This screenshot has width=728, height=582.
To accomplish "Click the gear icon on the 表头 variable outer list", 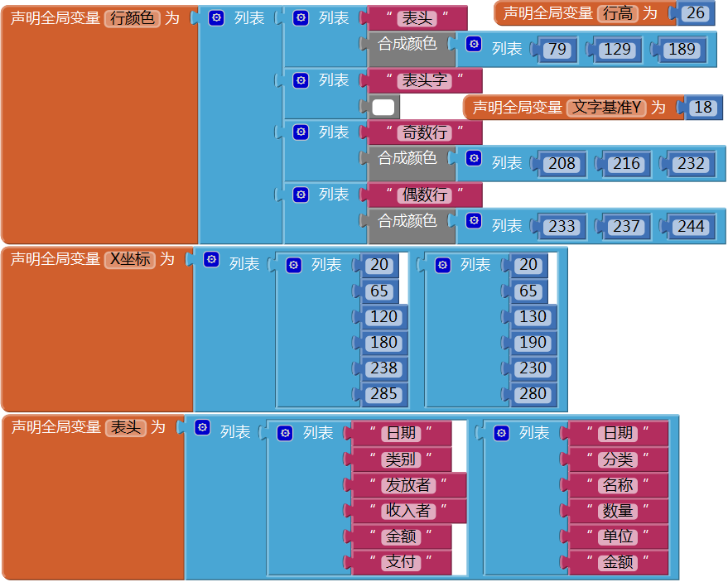I will tap(202, 427).
